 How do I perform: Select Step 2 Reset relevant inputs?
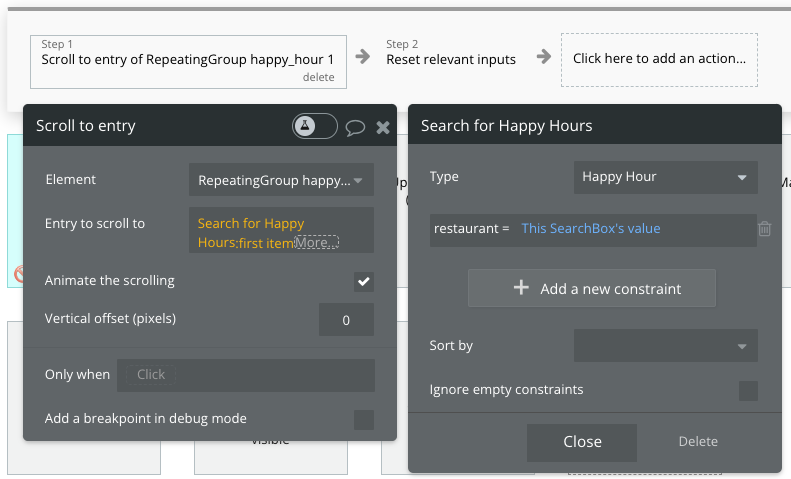click(451, 59)
